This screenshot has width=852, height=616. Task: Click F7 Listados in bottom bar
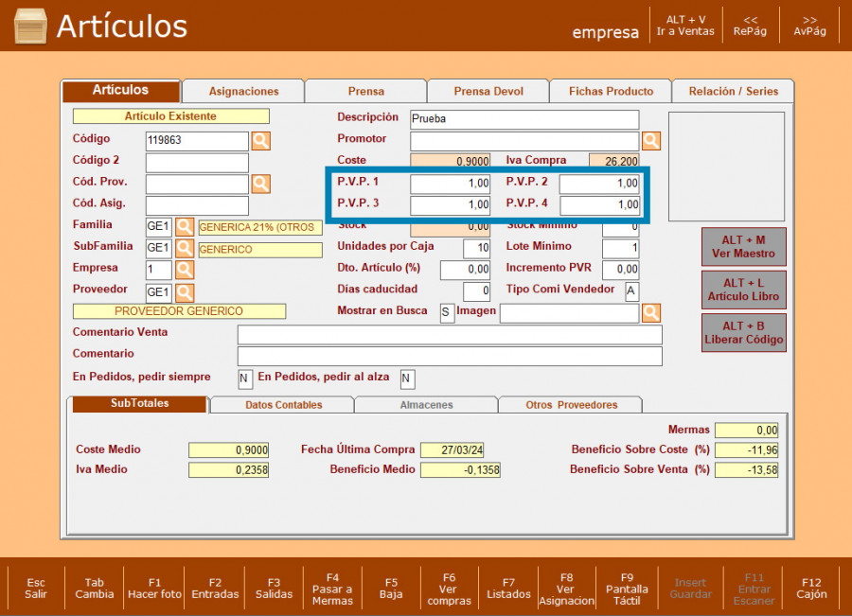(x=508, y=589)
